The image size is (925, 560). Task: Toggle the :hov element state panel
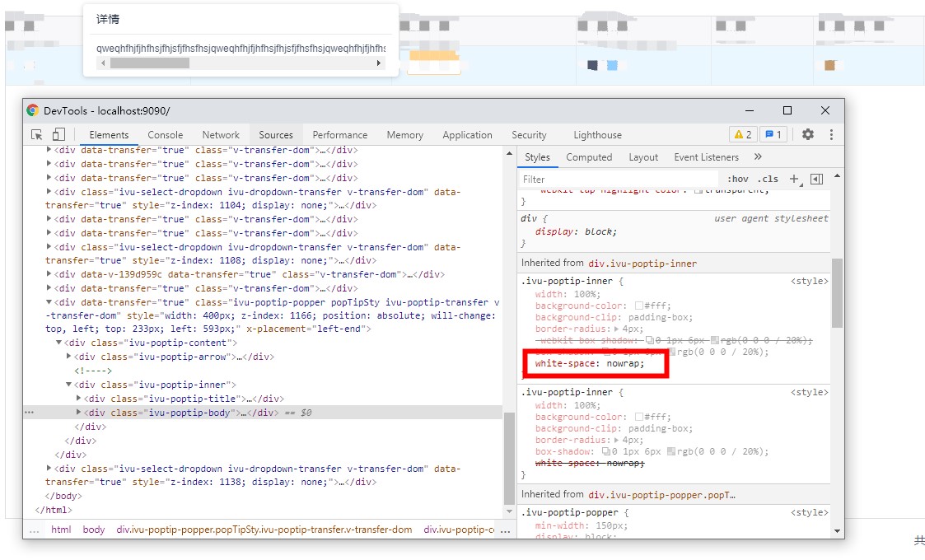coord(737,179)
